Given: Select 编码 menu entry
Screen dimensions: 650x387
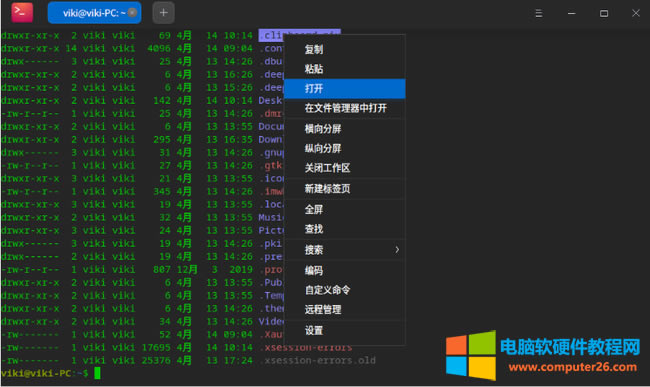Looking at the screenshot, I should [344, 271].
